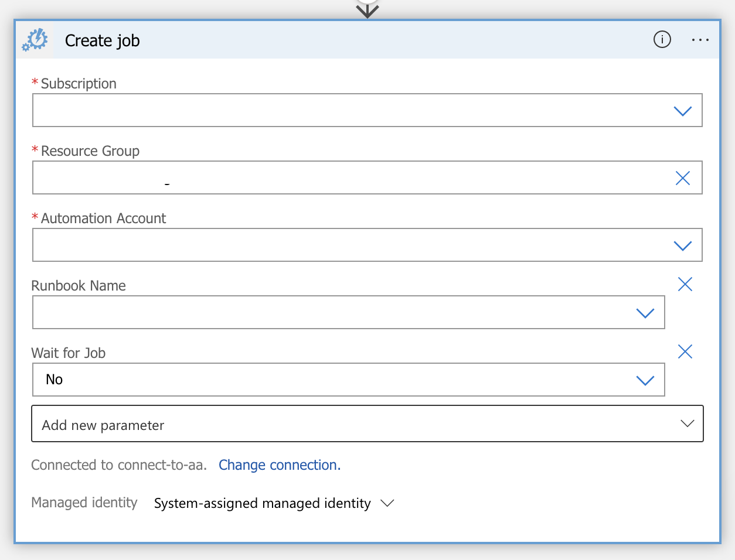
Task: Open the Wait for Job dropdown arrow
Action: [x=645, y=380]
